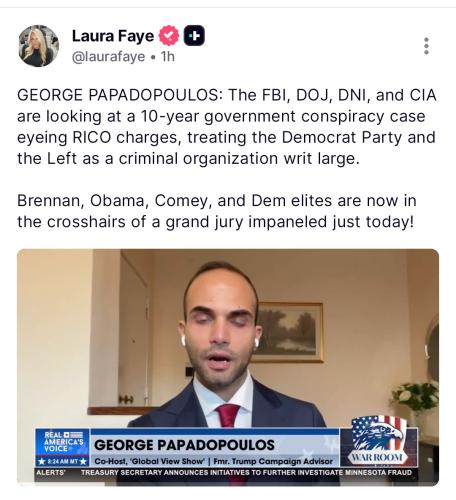The height and width of the screenshot is (500, 456).
Task: Click the 1h post timestamp
Action: pos(168,57)
